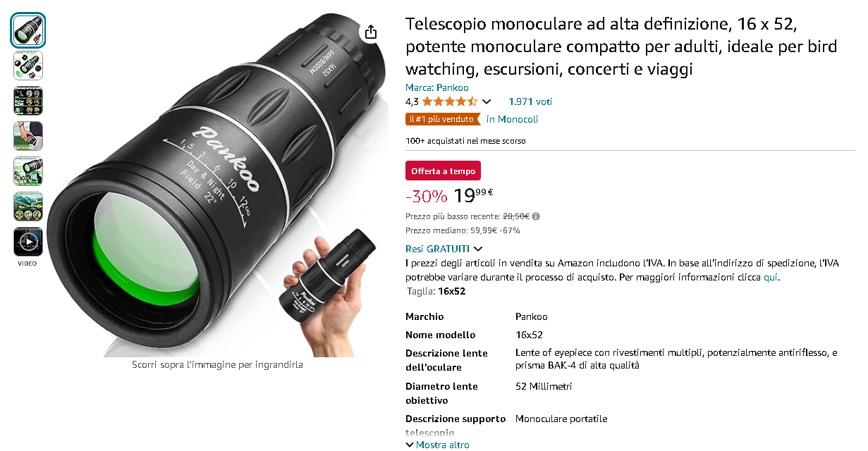Select the second thumbnail with product details
The height and width of the screenshot is (451, 868).
coord(28,66)
